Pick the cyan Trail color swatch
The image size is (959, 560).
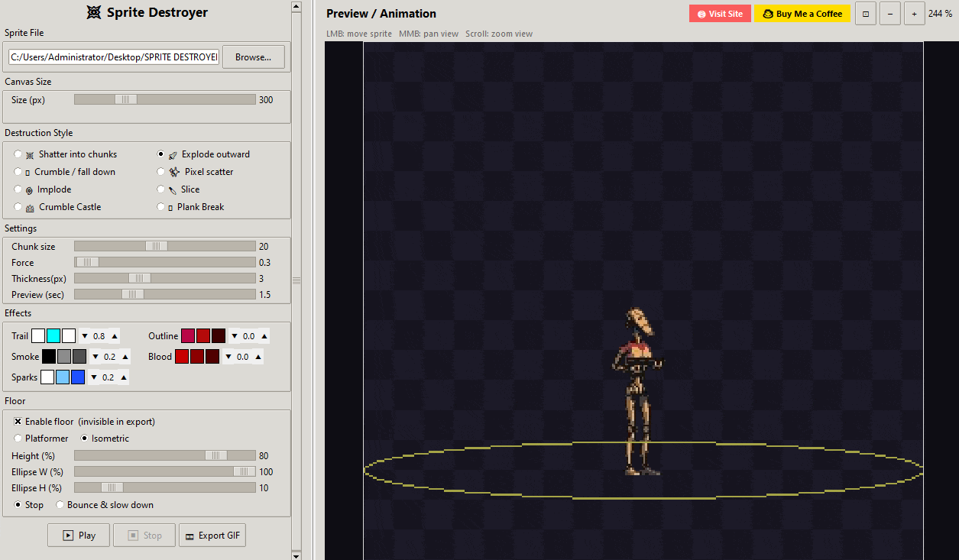[53, 336]
